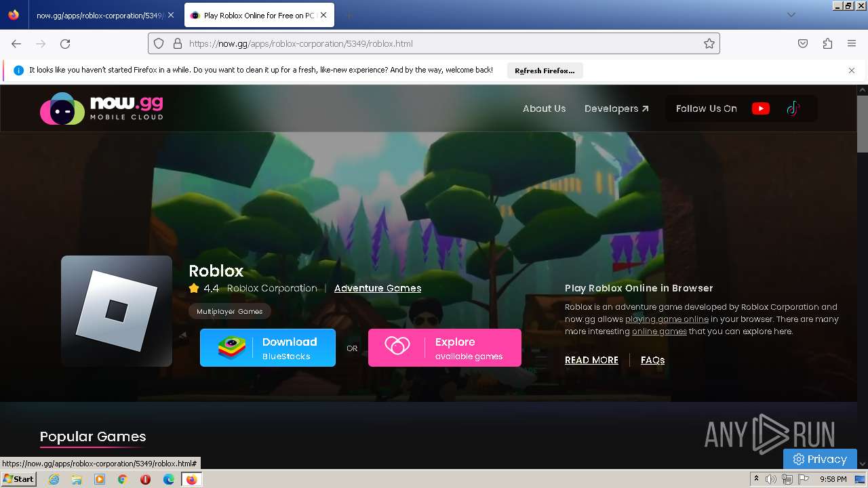The height and width of the screenshot is (488, 868).
Task: Dismiss the Refresh Firefox notification bar
Action: (x=852, y=70)
